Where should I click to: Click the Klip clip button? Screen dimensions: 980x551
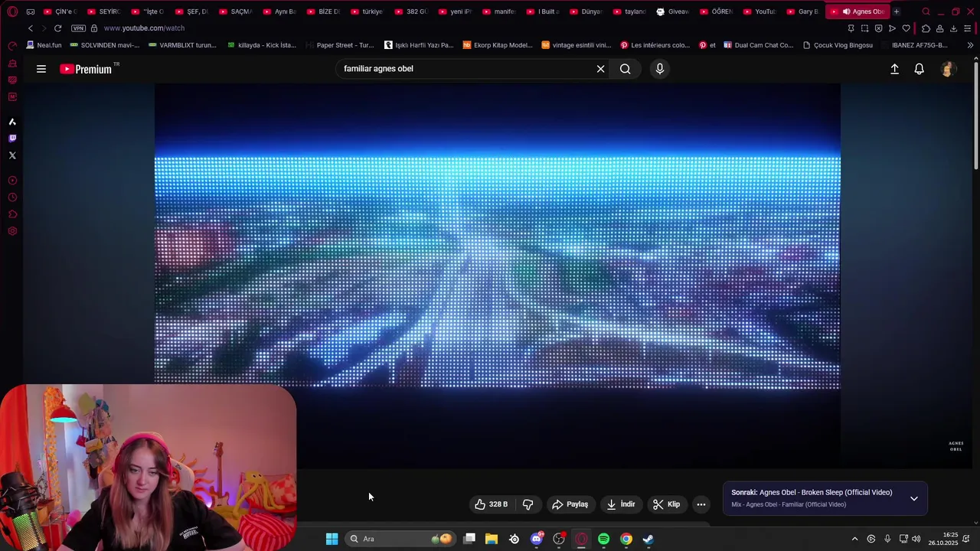(x=666, y=504)
